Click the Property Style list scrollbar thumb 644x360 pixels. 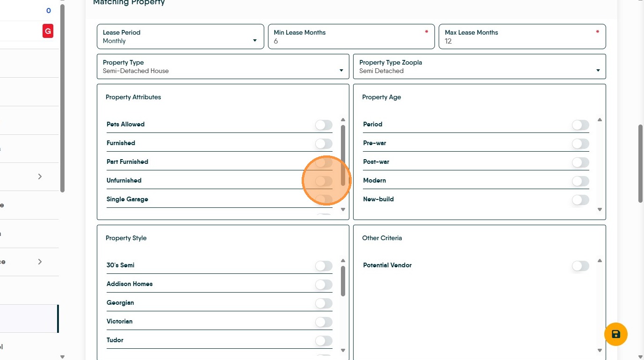[x=343, y=281]
